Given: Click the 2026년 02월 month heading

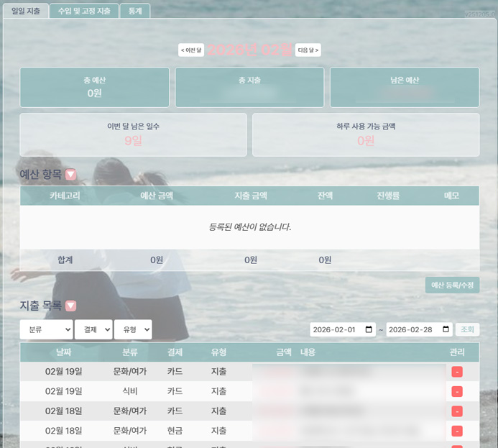Looking at the screenshot, I should pyautogui.click(x=249, y=50).
